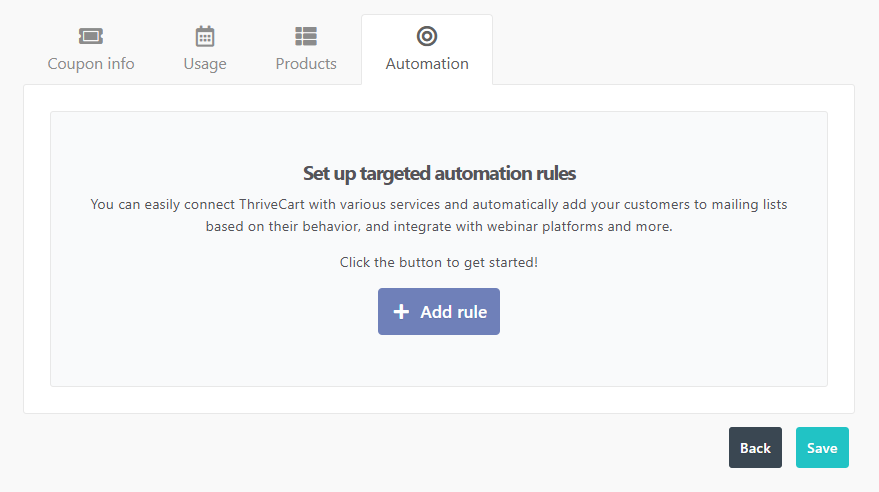Click the 'Coupon info' text label
This screenshot has width=879, height=492.
pos(91,64)
